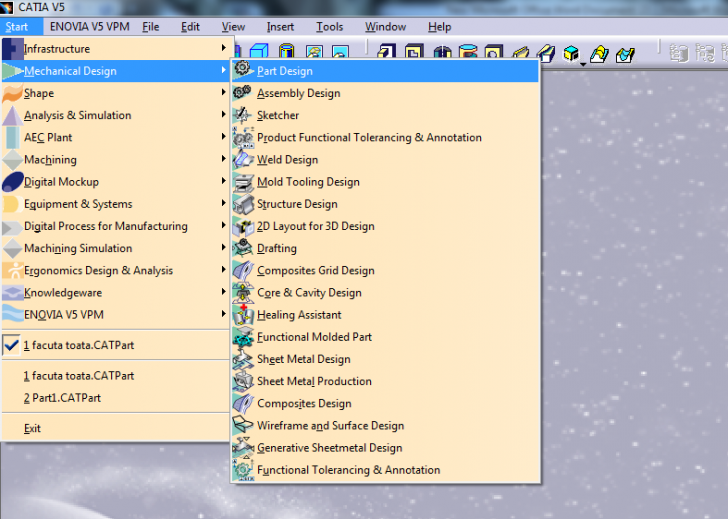Expand the Infrastructure submenu arrow
This screenshot has height=519, width=728.
pos(223,48)
